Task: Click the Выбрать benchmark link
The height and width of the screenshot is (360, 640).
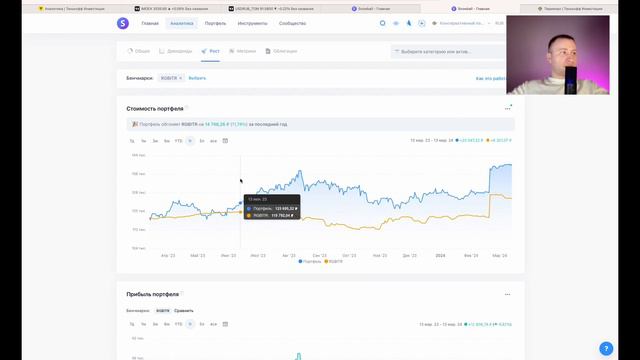Action: pos(197,78)
